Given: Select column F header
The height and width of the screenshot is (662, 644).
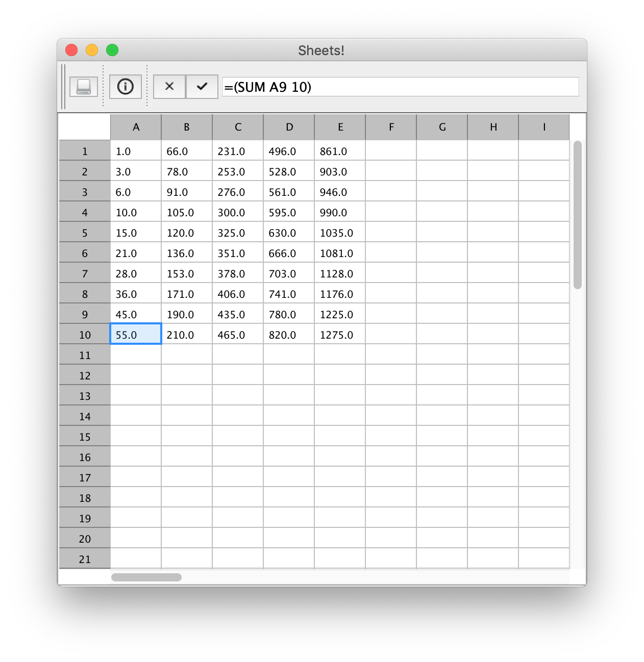Looking at the screenshot, I should click(x=391, y=127).
